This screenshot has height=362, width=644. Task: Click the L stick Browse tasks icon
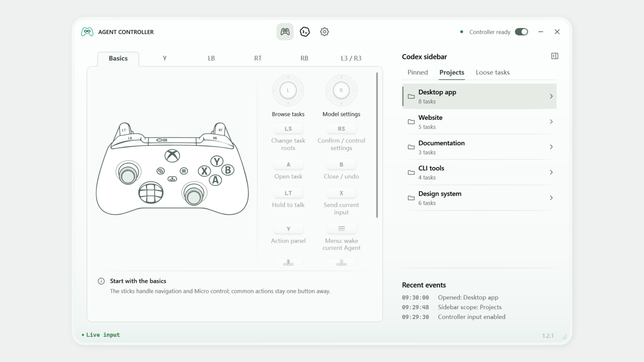[x=288, y=90]
